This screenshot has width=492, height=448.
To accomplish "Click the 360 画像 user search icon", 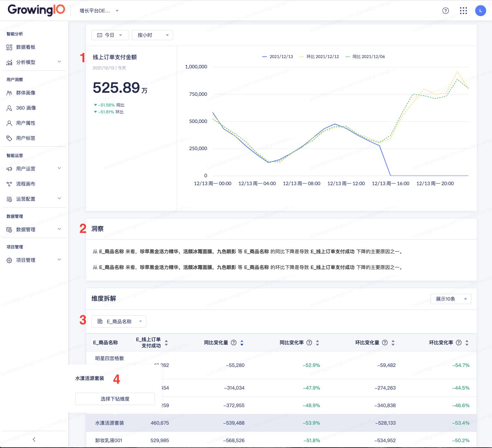I will tap(9, 108).
